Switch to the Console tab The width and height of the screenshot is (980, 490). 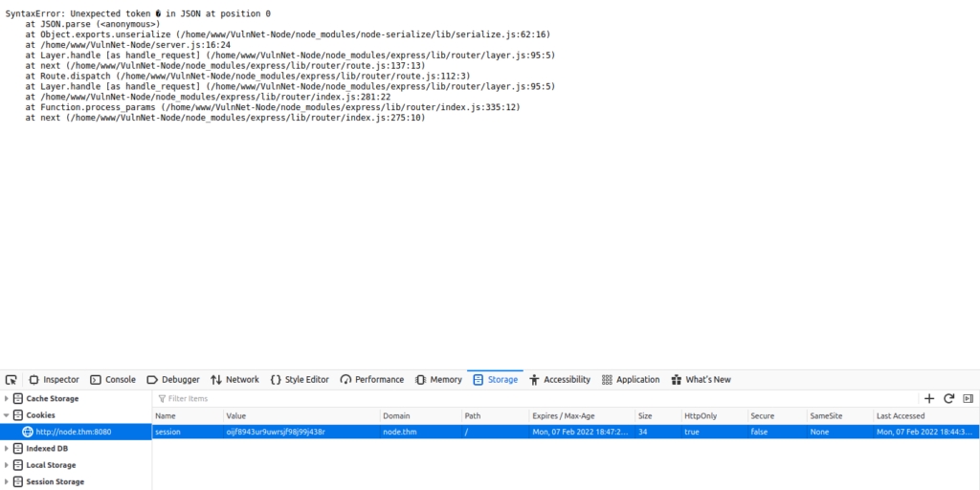coord(113,380)
